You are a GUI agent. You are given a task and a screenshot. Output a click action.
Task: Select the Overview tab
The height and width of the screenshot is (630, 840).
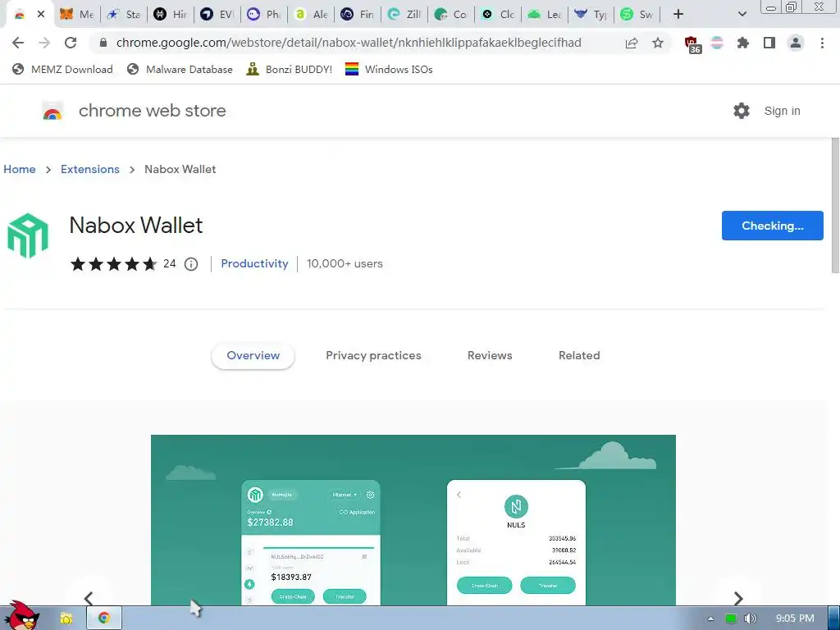tap(253, 356)
